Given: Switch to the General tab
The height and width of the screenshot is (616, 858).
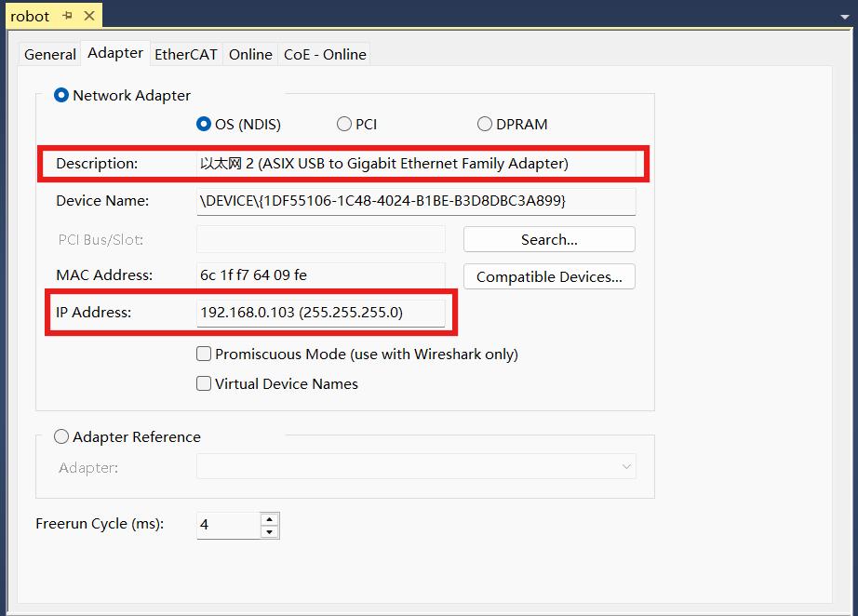Looking at the screenshot, I should coord(50,54).
